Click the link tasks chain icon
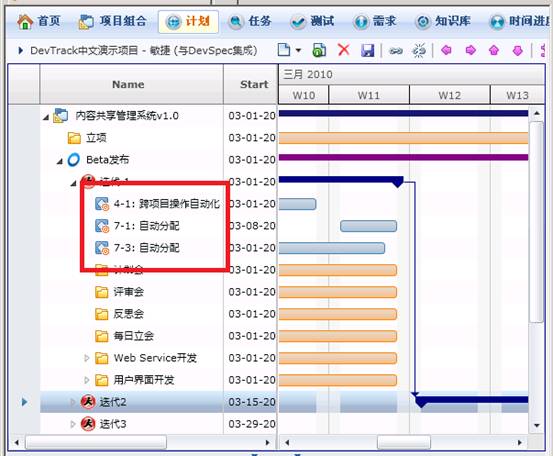553x456 pixels. click(x=396, y=51)
